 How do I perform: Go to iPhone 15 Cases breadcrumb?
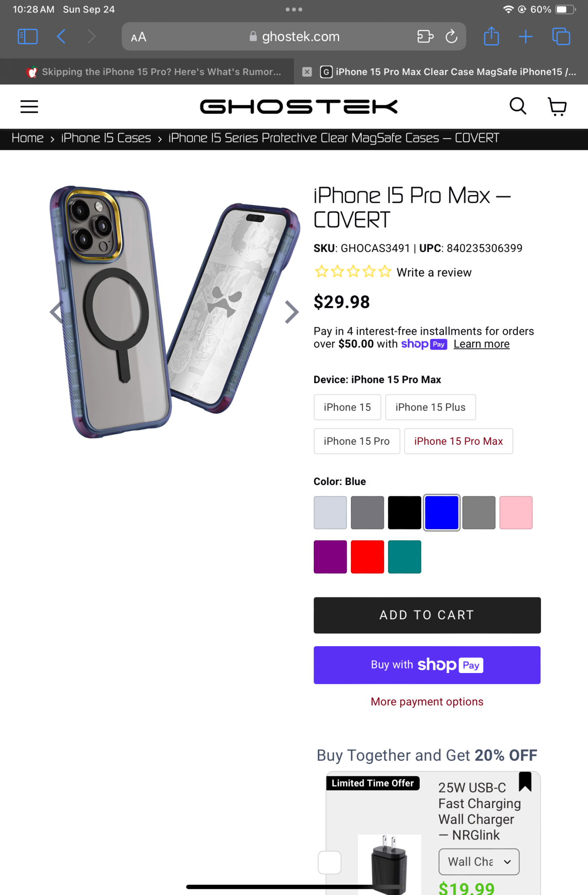pyautogui.click(x=106, y=138)
